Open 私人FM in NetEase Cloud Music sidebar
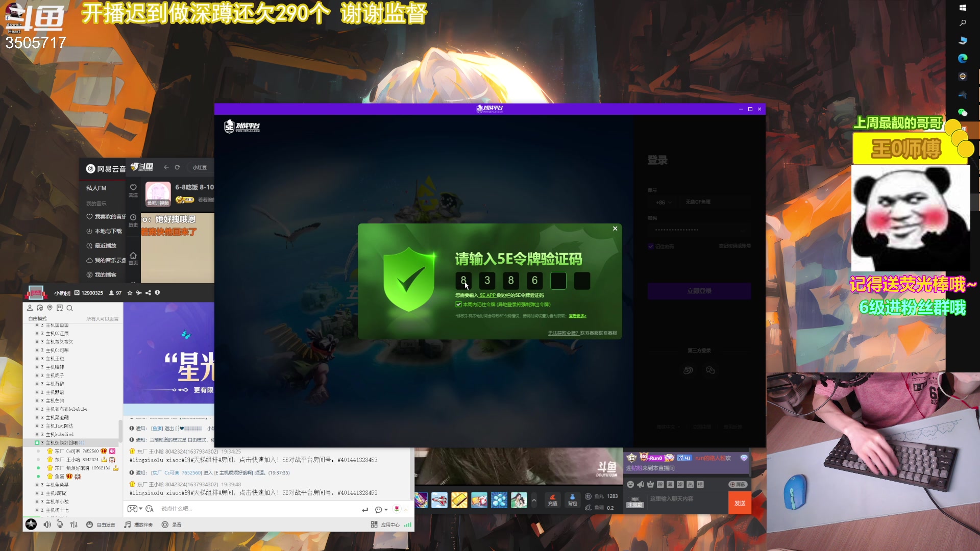The height and width of the screenshot is (551, 980). 96,188
